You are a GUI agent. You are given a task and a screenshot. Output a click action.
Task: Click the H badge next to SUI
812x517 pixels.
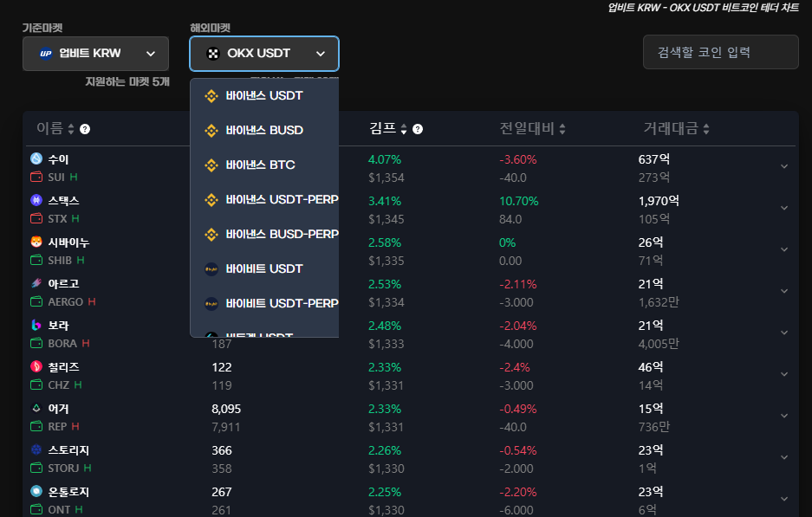coord(74,177)
